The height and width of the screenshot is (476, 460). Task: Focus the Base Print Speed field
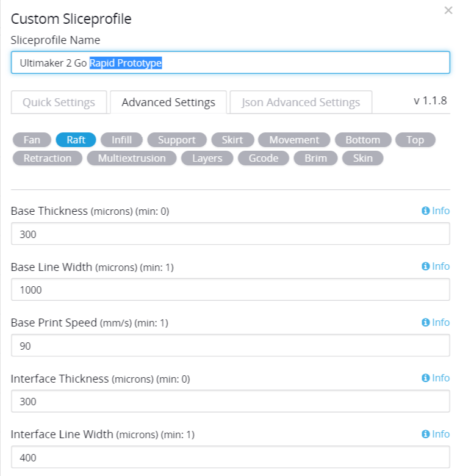(230, 345)
